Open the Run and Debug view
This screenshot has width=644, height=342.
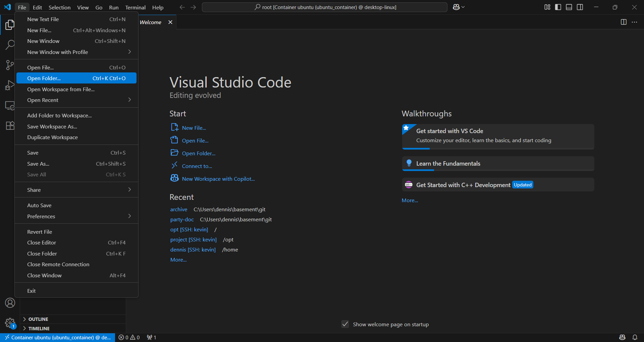pyautogui.click(x=10, y=85)
